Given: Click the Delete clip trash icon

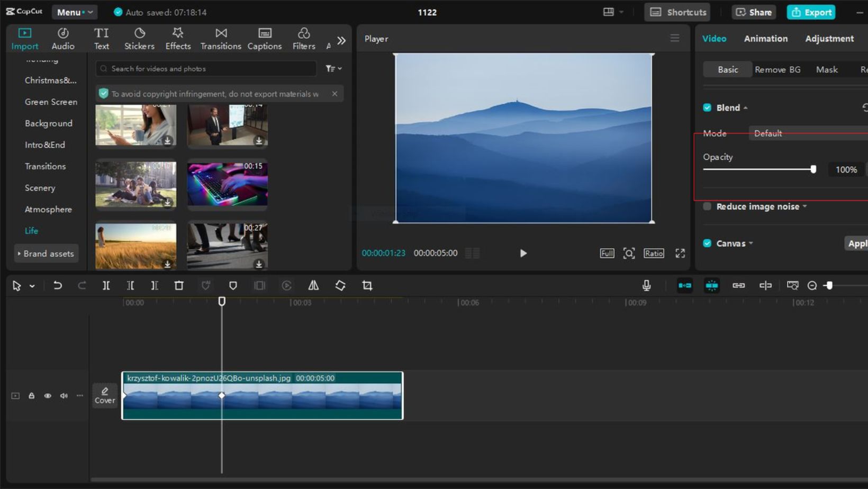Looking at the screenshot, I should pos(179,286).
